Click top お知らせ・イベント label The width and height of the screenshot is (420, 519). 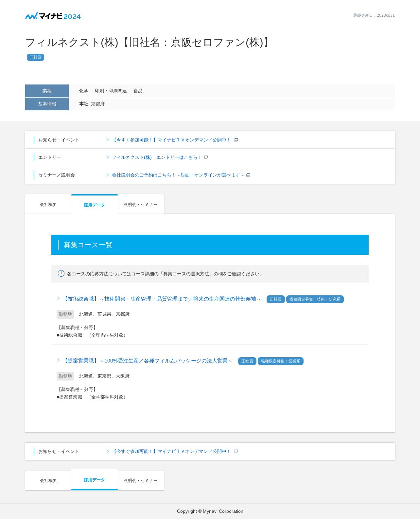(59, 140)
